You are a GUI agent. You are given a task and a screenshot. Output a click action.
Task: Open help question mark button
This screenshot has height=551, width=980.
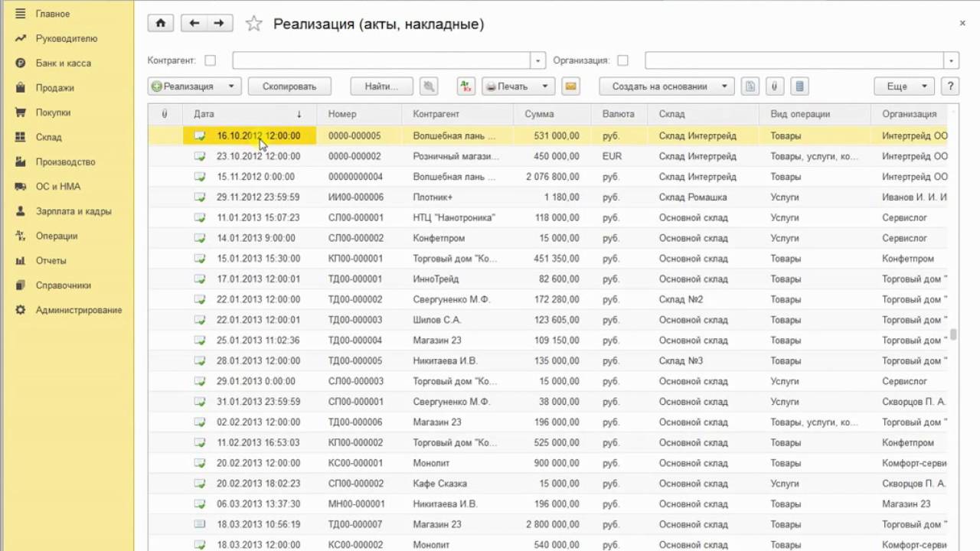[x=950, y=86]
